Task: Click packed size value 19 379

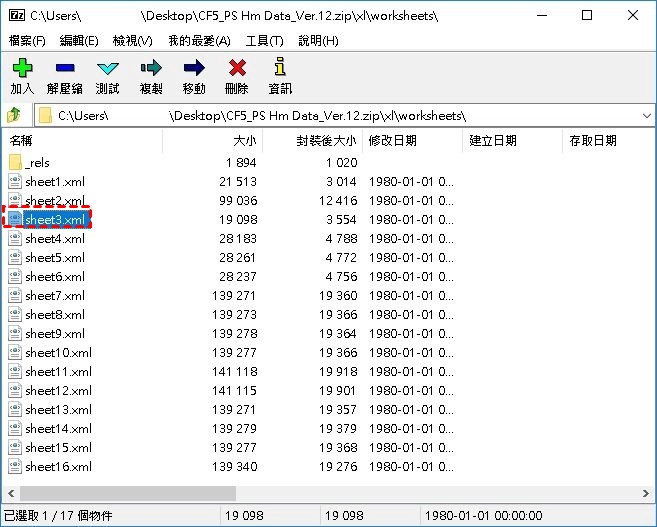Action: pos(338,429)
